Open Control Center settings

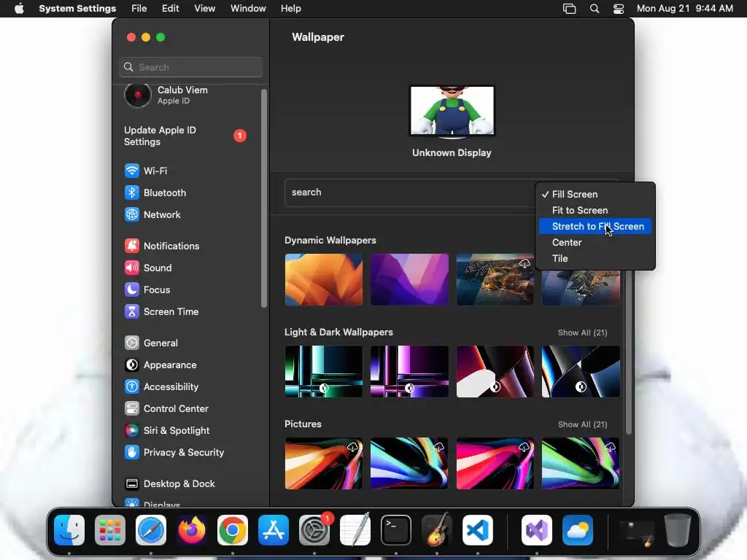click(x=166, y=408)
